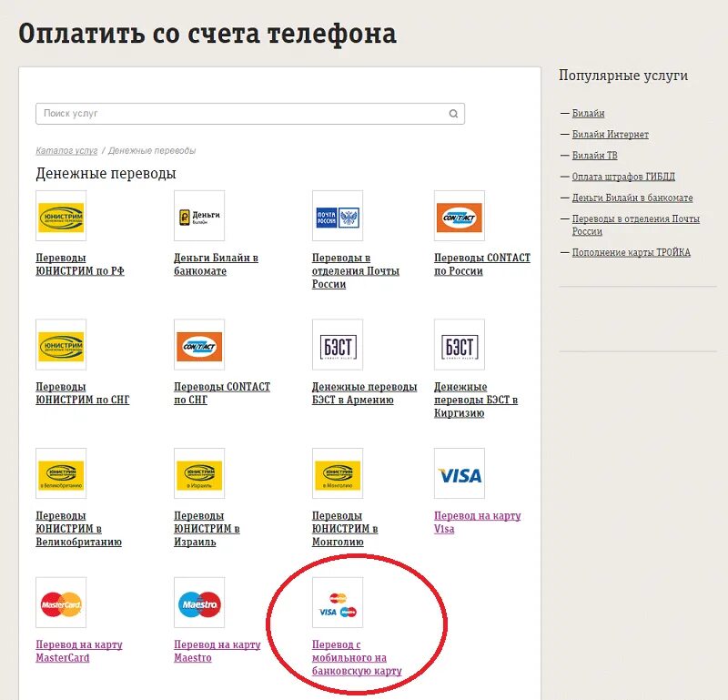Open Переводы CONTACT по СНГ link
Image resolution: width=728 pixels, height=700 pixels.
click(222, 393)
